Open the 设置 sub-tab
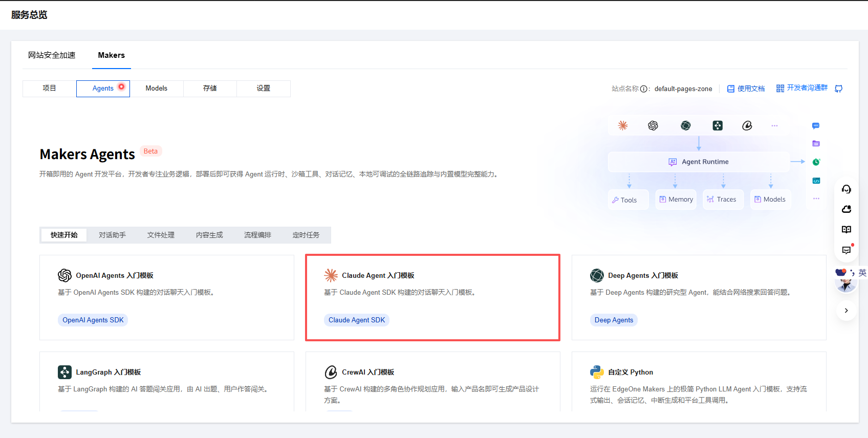This screenshot has height=438, width=868. tap(264, 89)
